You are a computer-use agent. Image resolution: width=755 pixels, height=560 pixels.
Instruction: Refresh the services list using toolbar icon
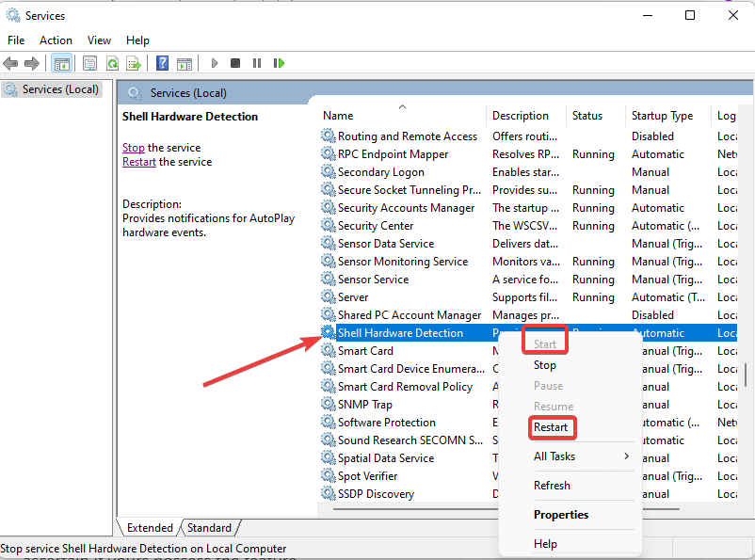112,63
